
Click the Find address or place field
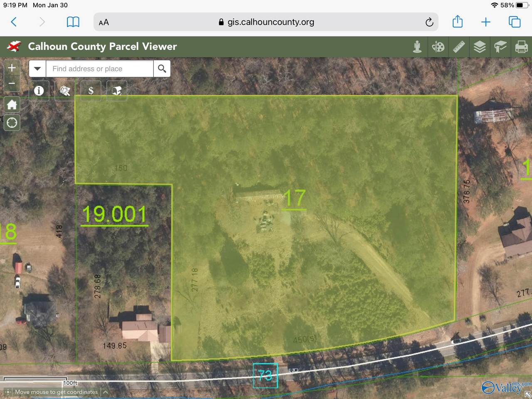(x=100, y=69)
